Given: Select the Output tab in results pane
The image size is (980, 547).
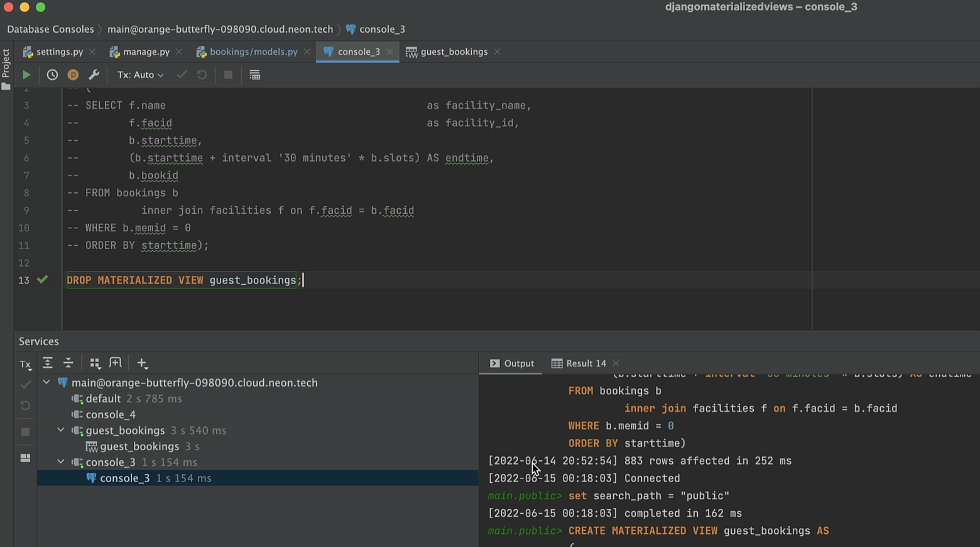Looking at the screenshot, I should tap(512, 363).
